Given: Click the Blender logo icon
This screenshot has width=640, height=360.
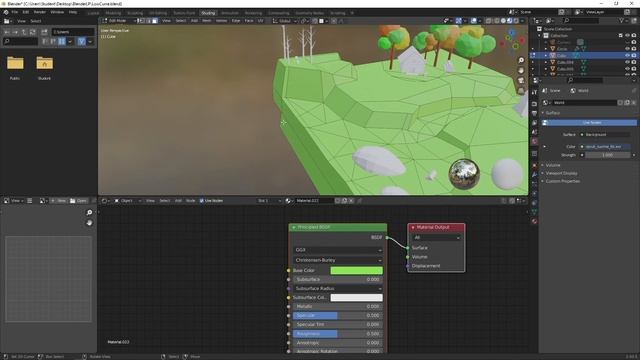Looking at the screenshot, I should 6,12.
